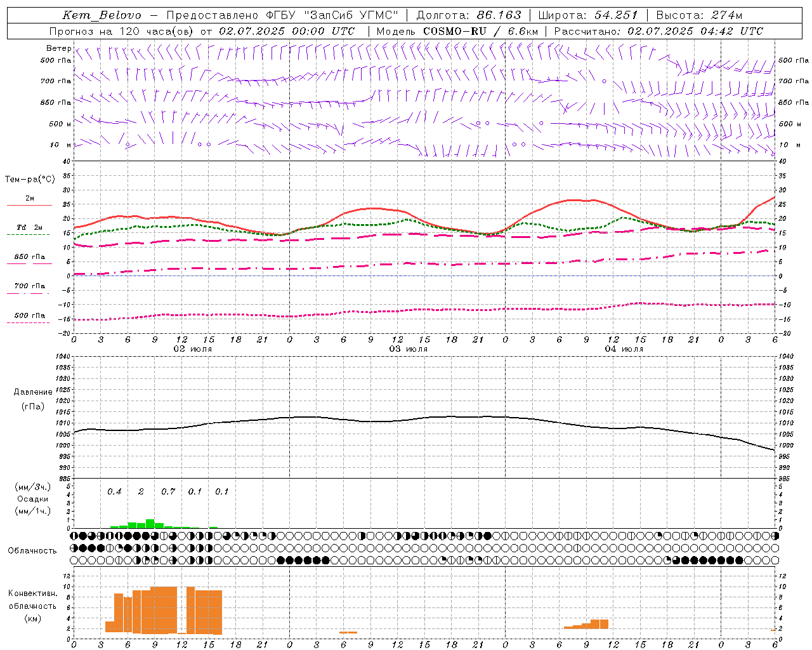
Task: Select the Td 2м dew point legend entry
Action: tap(30, 227)
